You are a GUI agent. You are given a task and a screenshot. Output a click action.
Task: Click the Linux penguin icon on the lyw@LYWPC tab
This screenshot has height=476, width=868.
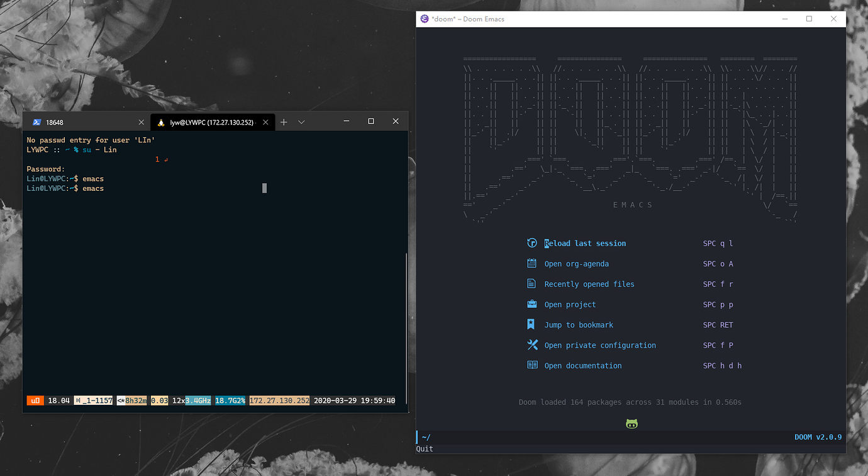click(161, 122)
